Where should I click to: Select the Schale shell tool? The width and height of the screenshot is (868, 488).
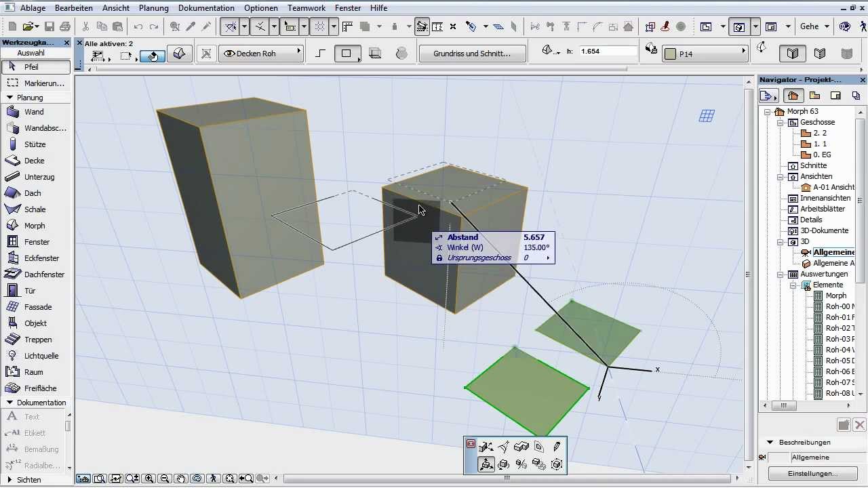coord(35,209)
